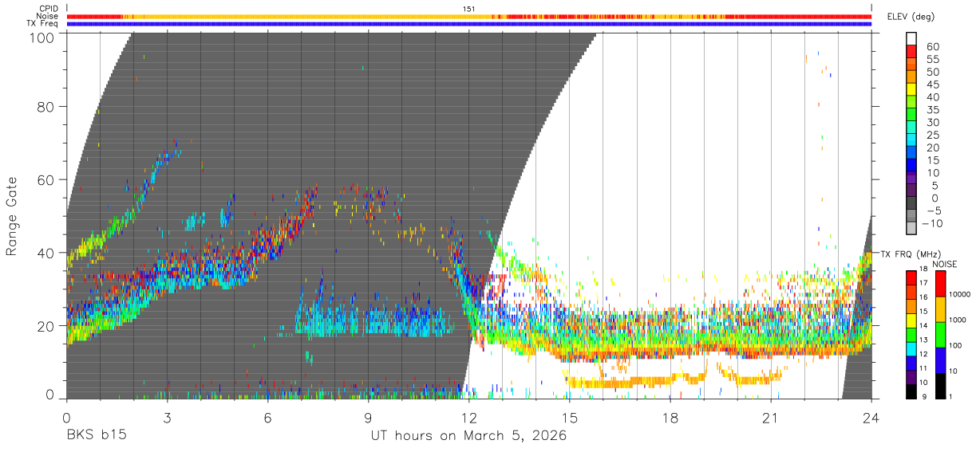Screen dimensions: 980x452
Task: Click the 'TX Freq' row label above the plot
Action: point(44,24)
